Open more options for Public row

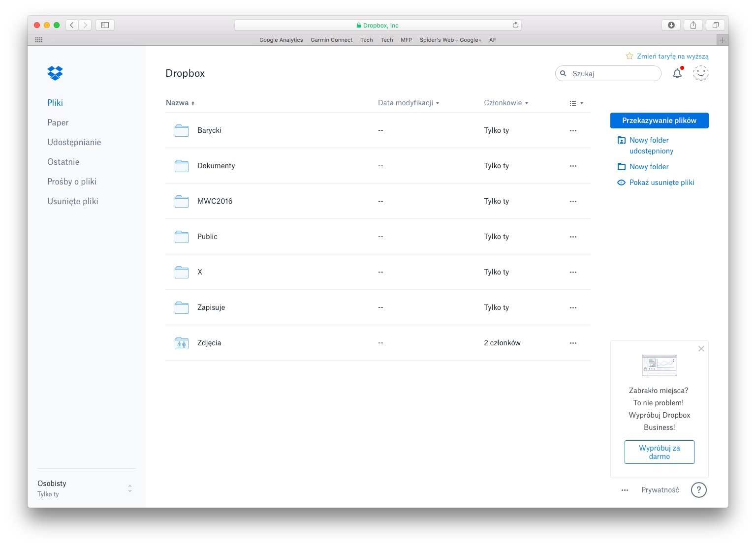(x=573, y=237)
